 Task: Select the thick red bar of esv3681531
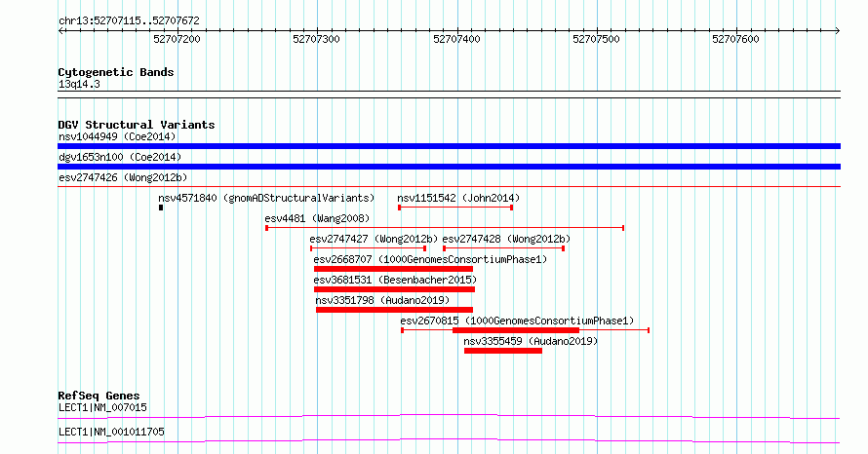[394, 289]
